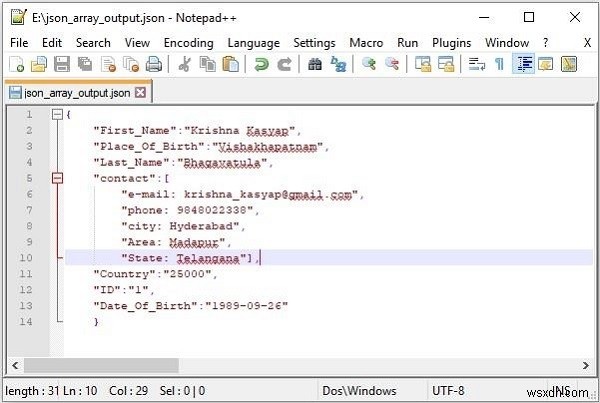Open the File menu
The image size is (600, 403).
(x=19, y=43)
